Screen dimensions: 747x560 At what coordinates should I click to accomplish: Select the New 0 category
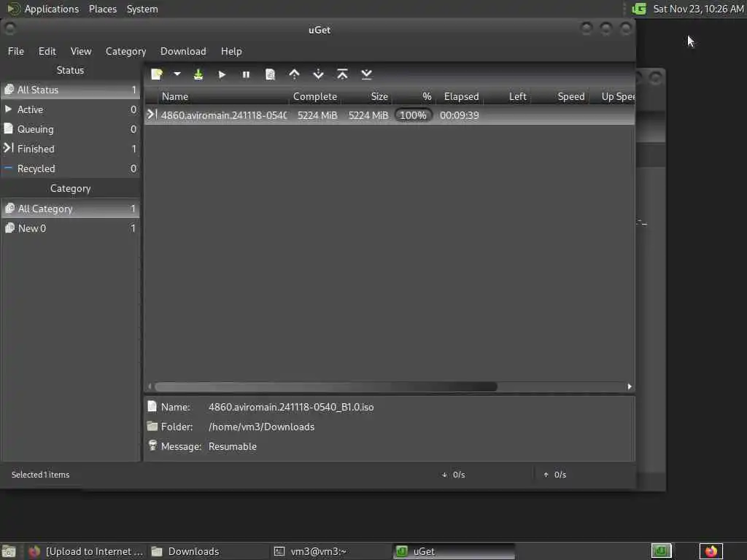coord(71,228)
